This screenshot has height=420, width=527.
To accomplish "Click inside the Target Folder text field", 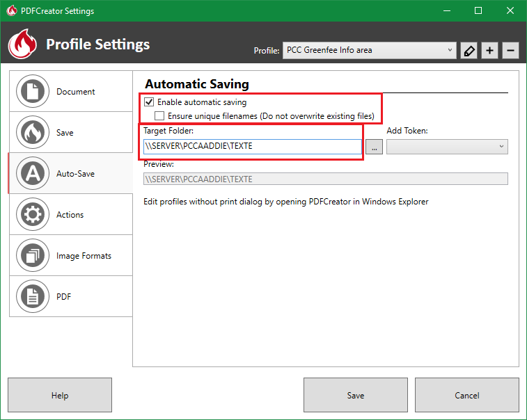I will (x=252, y=146).
